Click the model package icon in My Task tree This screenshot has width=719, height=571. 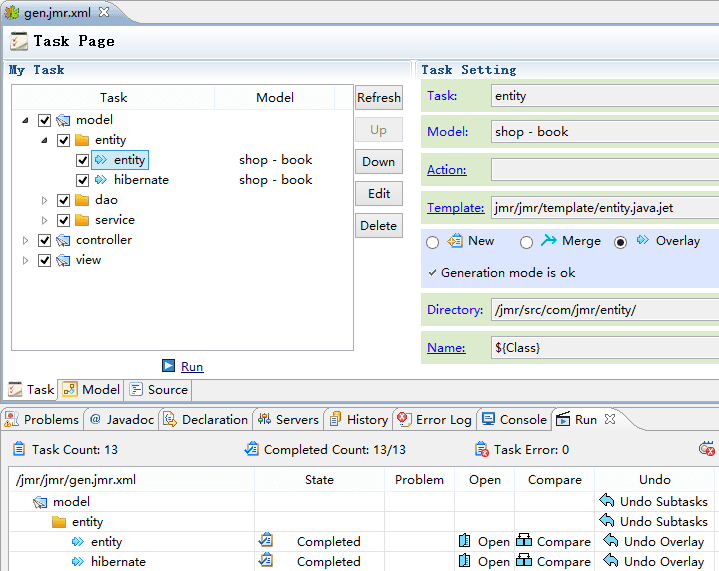pos(63,120)
